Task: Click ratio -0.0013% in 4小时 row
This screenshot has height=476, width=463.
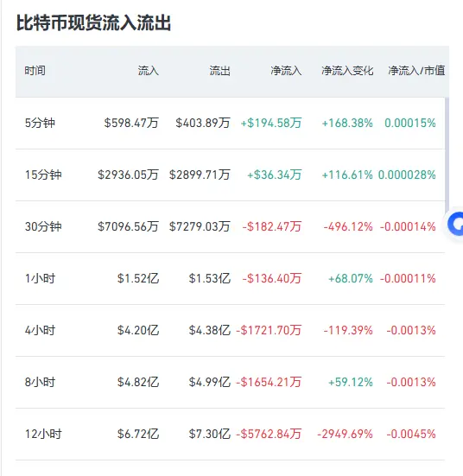Action: 411,330
